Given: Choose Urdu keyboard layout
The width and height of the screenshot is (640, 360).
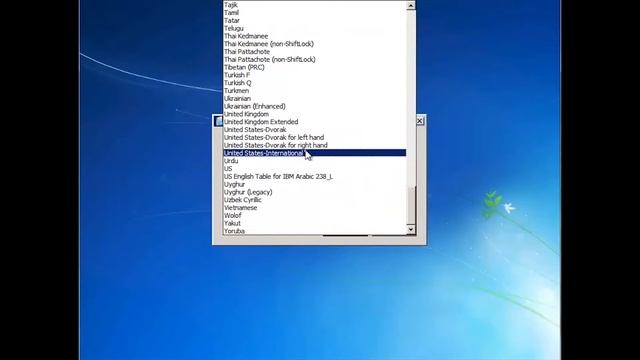Looking at the screenshot, I should [315, 160].
